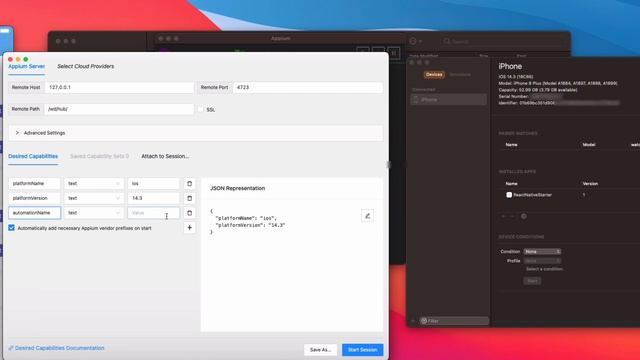
Task: Add a new capability with plus icon
Action: pos(189,228)
